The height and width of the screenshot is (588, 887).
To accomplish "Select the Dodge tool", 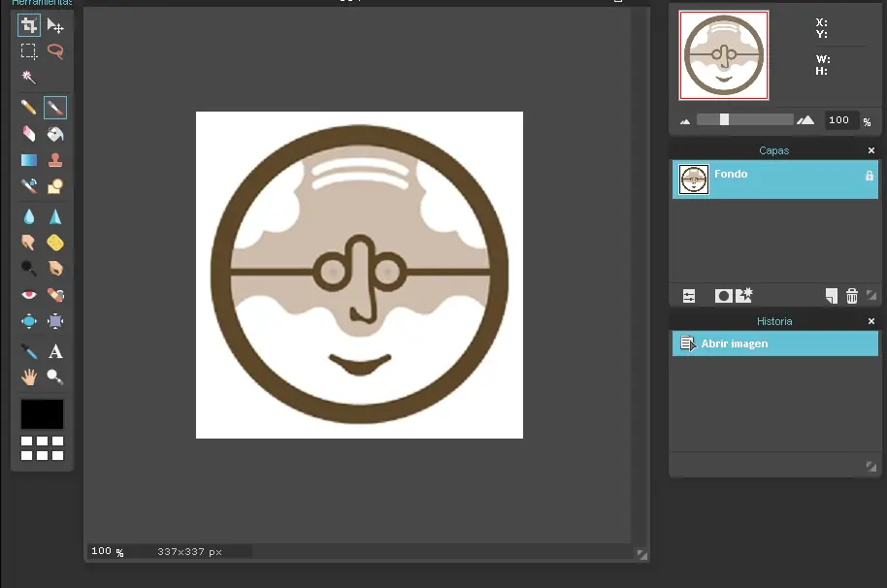I will [29, 268].
